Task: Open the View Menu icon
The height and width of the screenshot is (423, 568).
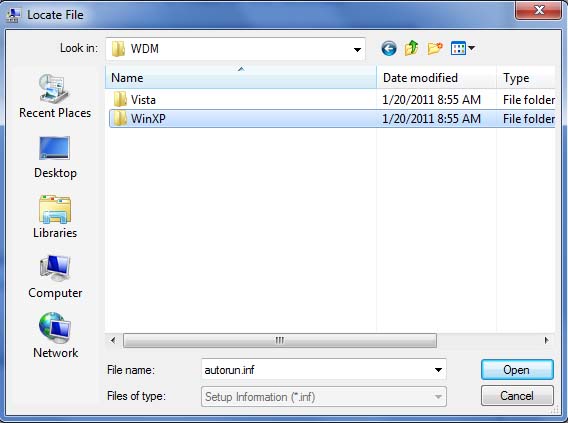Action: click(x=458, y=48)
